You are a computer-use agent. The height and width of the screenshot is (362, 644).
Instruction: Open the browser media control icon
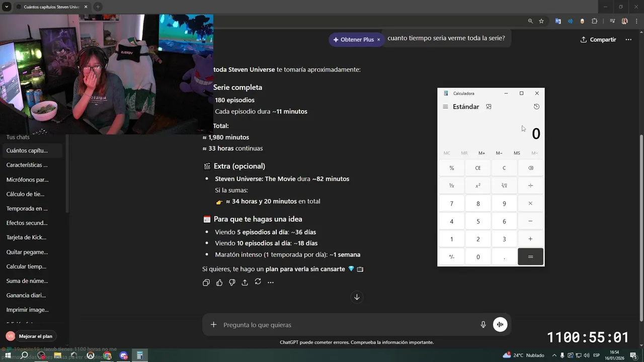[612, 21]
